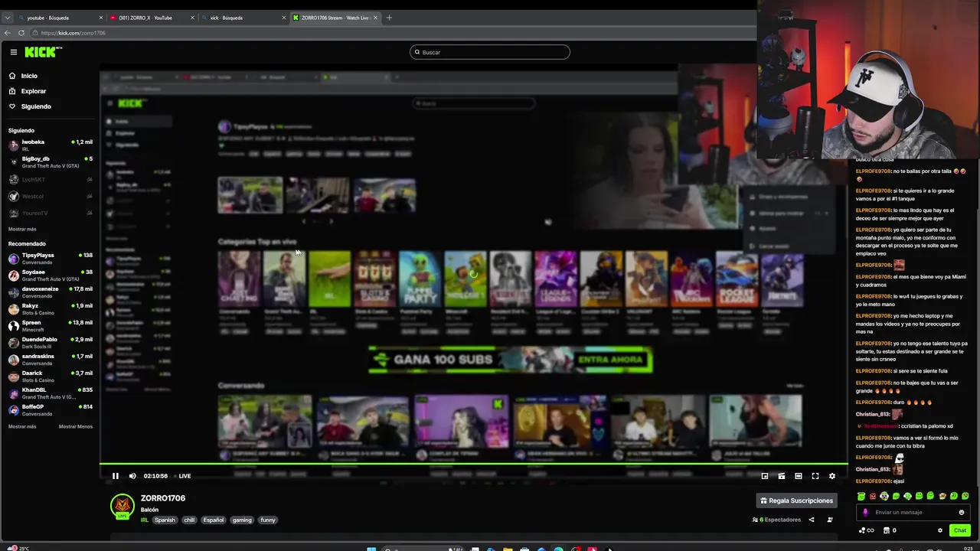Select the chill tag

point(189,520)
